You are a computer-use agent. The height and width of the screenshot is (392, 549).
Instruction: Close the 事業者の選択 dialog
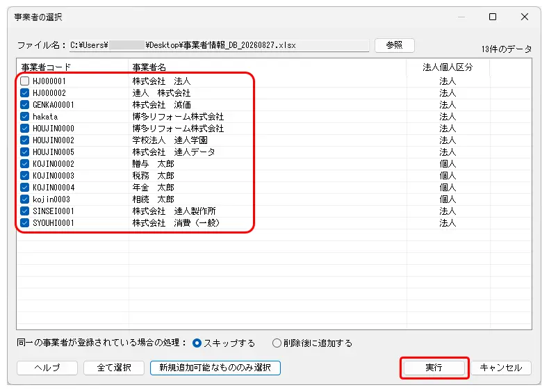[525, 17]
